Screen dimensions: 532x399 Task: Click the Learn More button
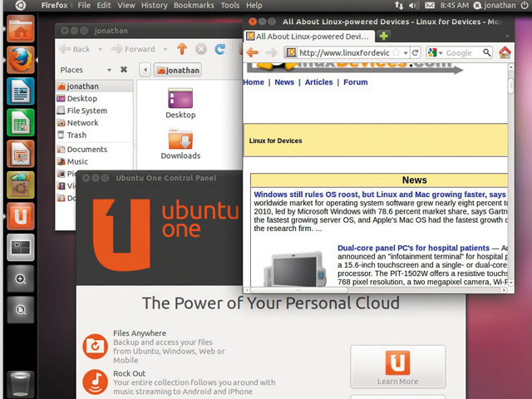tap(397, 367)
